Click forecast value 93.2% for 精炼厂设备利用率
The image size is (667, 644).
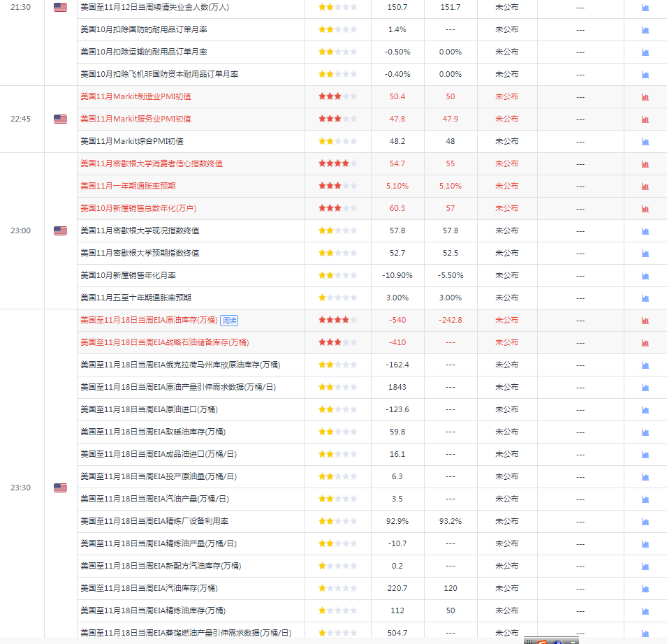click(450, 521)
